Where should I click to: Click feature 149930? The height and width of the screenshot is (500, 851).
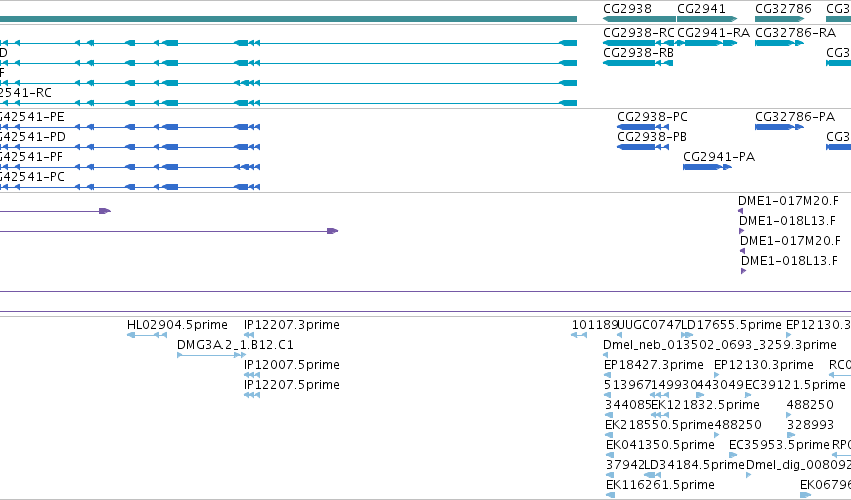coord(674,385)
